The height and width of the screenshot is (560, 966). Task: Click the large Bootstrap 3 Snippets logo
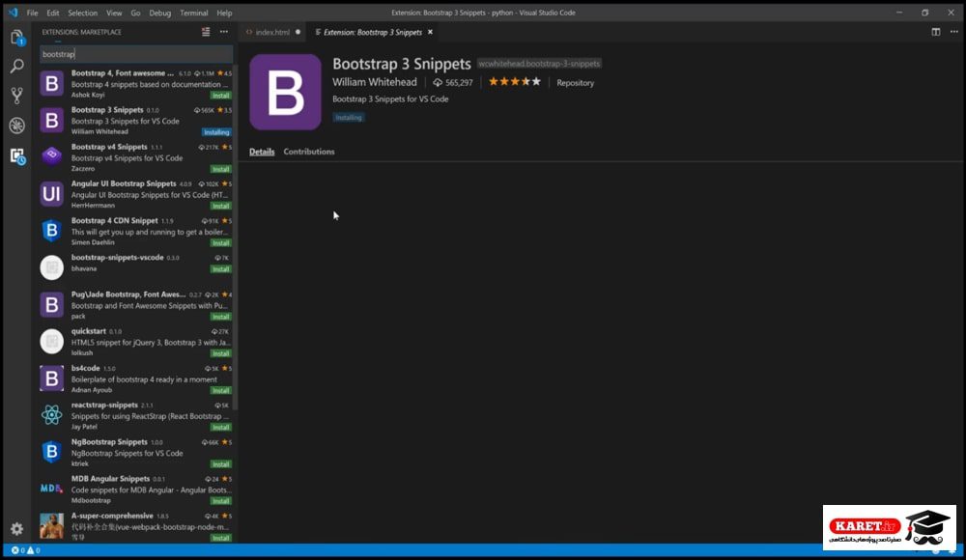click(x=285, y=92)
